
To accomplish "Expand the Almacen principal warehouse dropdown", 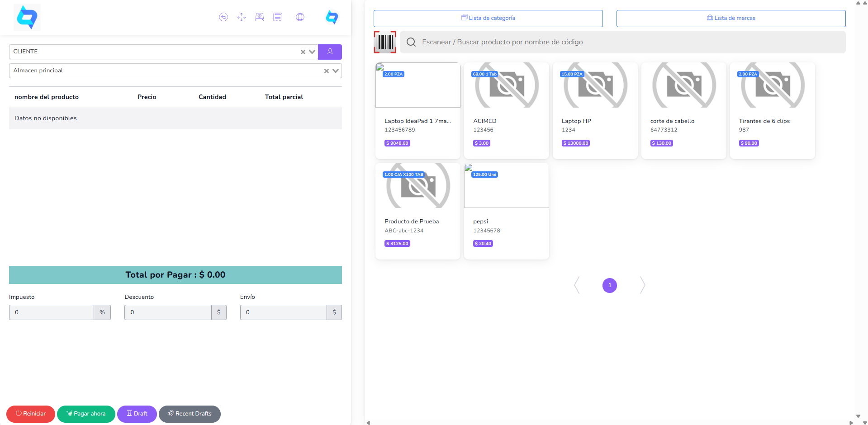I will [x=336, y=71].
